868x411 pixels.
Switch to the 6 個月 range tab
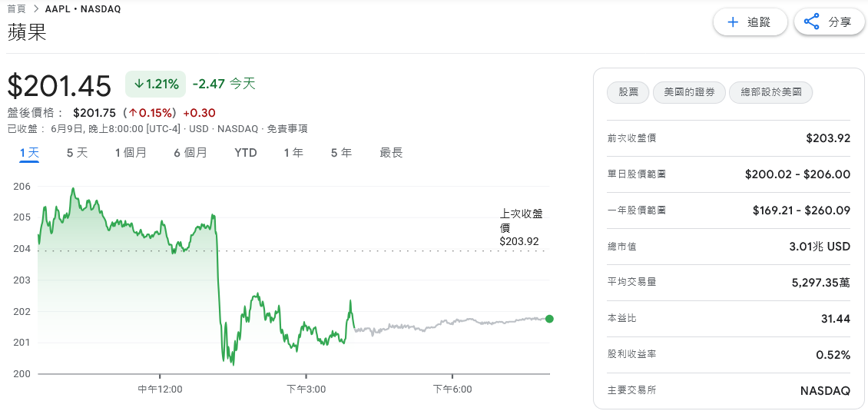tap(190, 153)
